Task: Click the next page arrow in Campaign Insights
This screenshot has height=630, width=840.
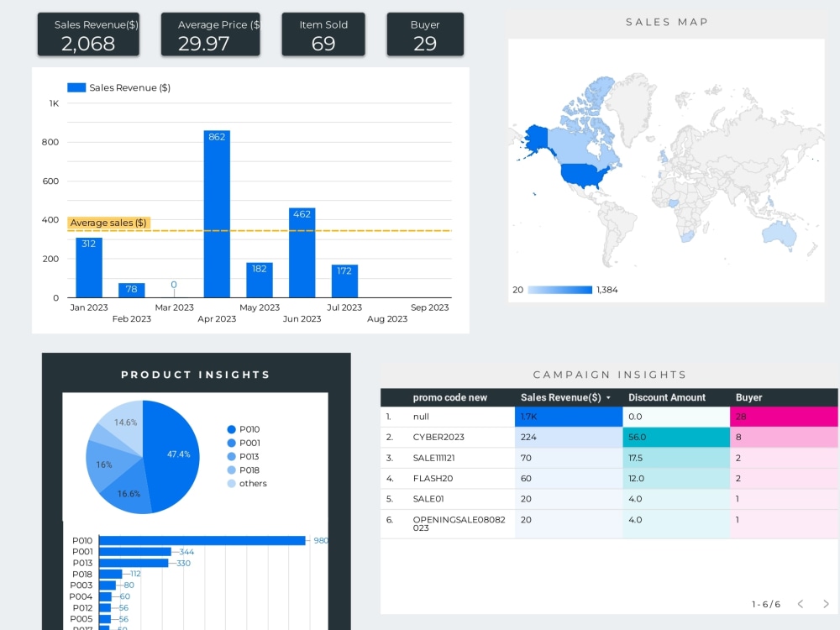Action: pyautogui.click(x=827, y=605)
